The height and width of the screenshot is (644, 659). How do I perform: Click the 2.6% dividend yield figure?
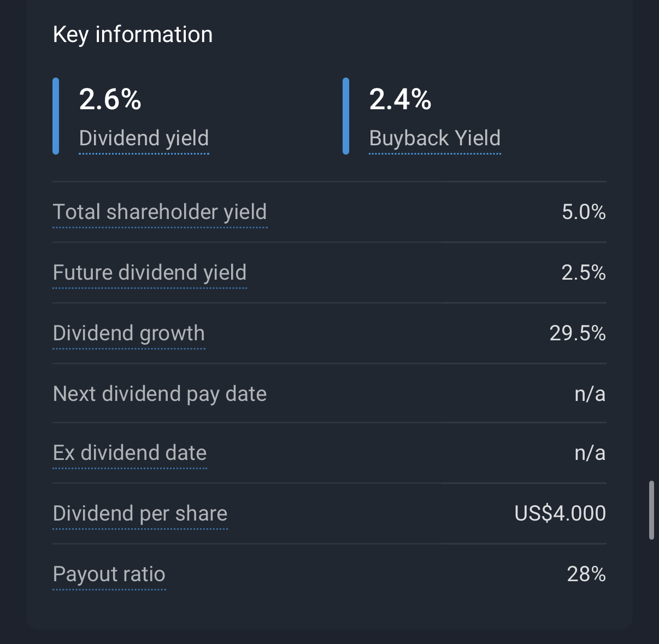(110, 99)
